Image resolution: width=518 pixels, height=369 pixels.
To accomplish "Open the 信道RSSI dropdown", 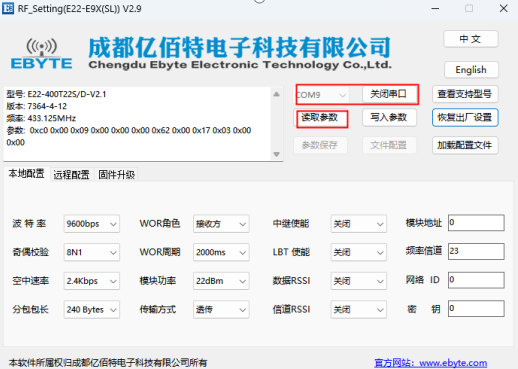I will pyautogui.click(x=359, y=310).
